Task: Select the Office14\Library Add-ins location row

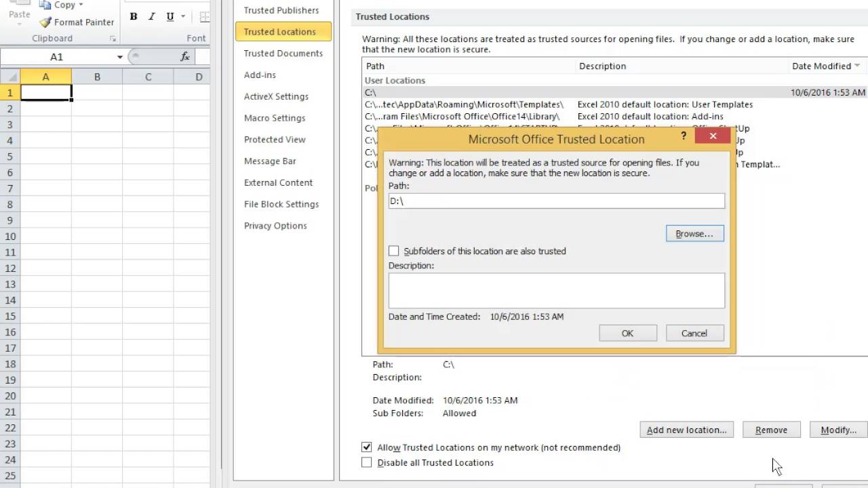Action: (615, 117)
